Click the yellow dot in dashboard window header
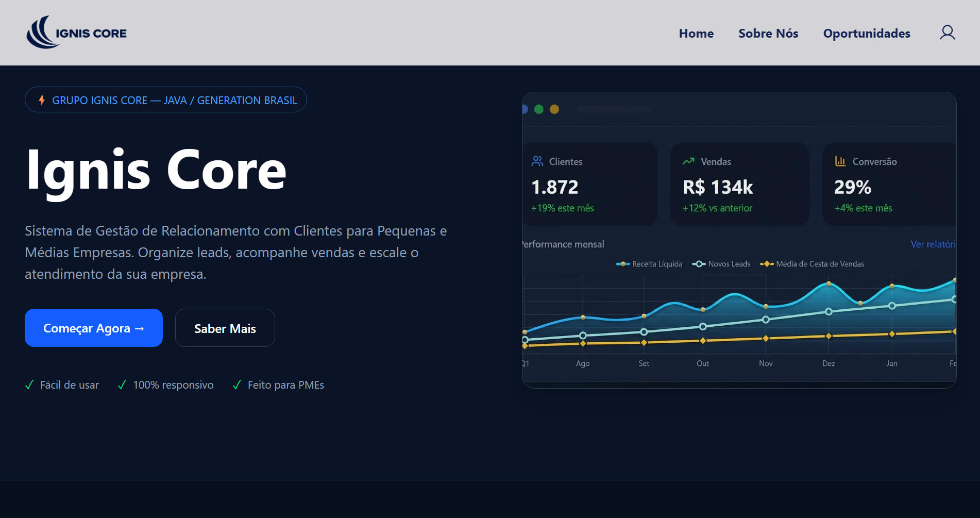This screenshot has height=518, width=980. pos(554,109)
